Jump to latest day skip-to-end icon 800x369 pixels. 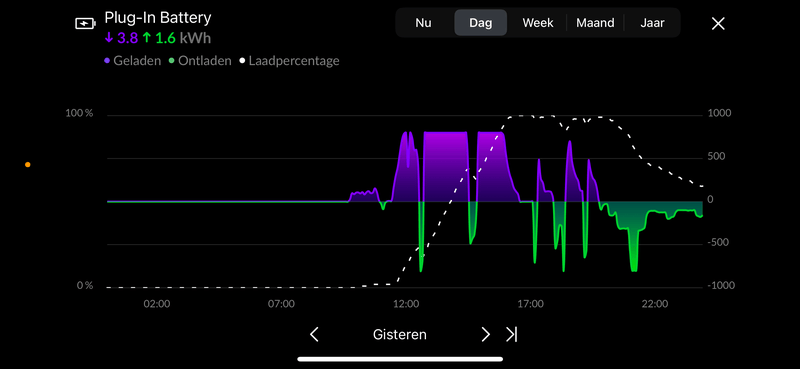[x=511, y=335]
